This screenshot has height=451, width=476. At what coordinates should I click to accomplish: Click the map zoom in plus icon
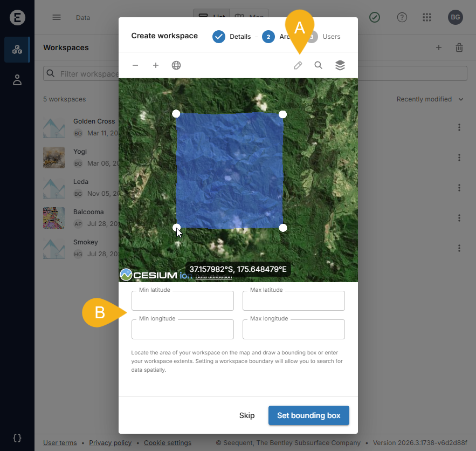tap(156, 65)
